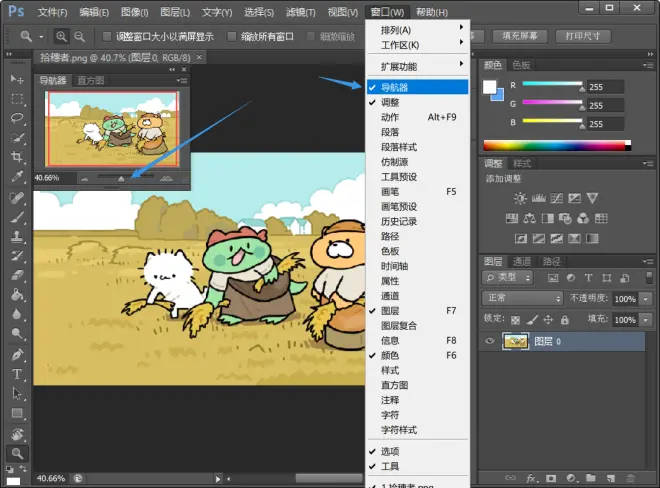
Task: Switch to the 直方图 tab
Action: tap(90, 80)
